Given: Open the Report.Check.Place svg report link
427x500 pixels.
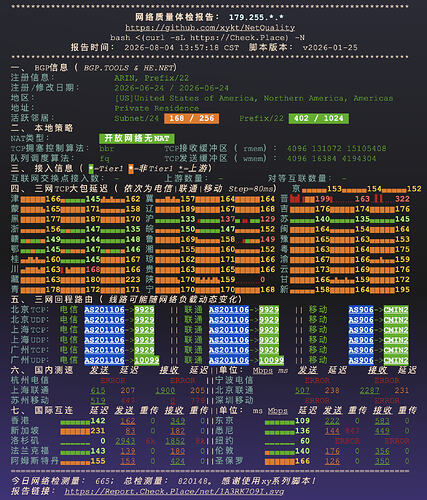Looking at the screenshot, I should [174, 491].
